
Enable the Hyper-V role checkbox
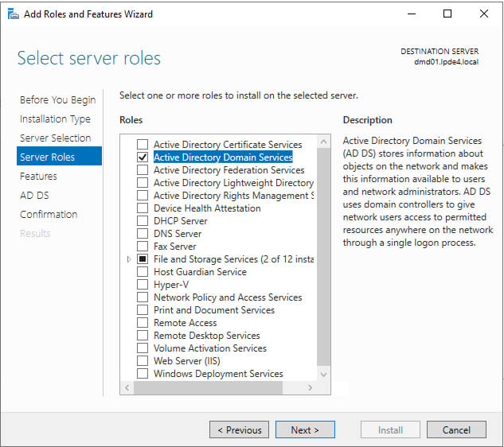(143, 285)
